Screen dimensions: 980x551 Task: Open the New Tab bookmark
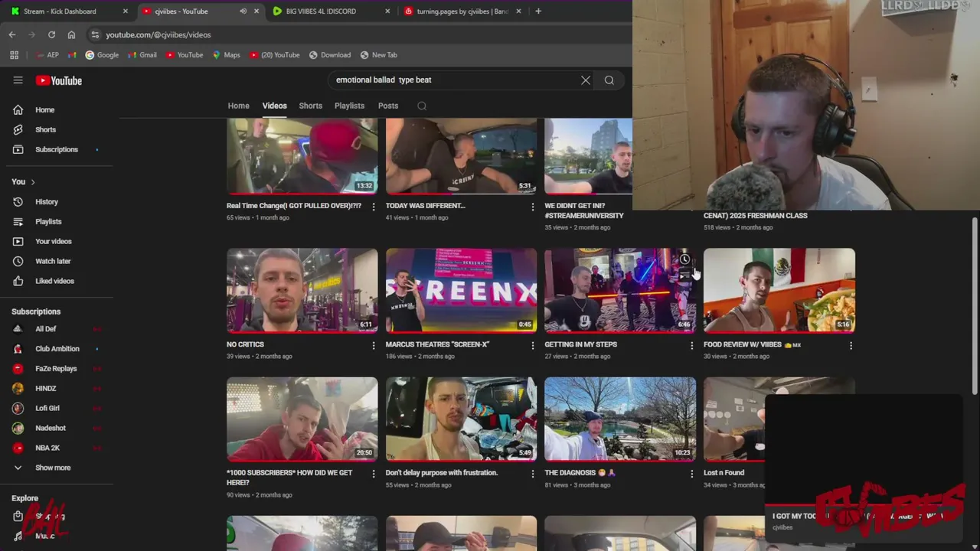[x=378, y=55]
